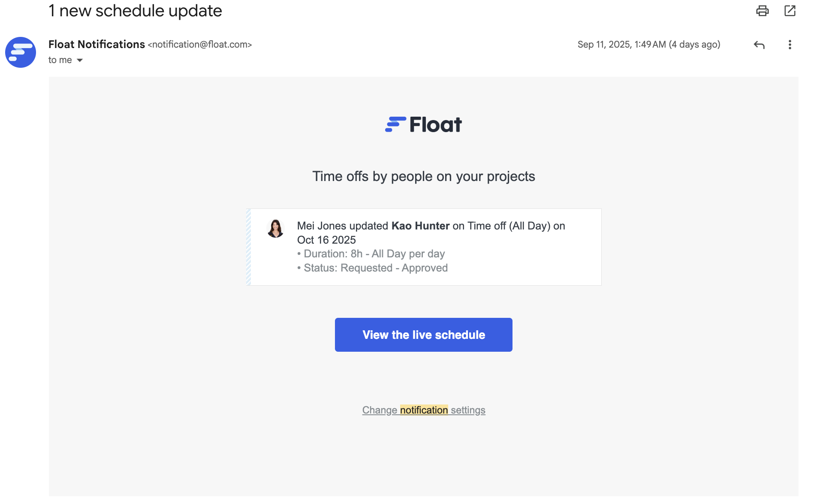
Task: Expand recipient details arrow beside "to me"
Action: (80, 60)
